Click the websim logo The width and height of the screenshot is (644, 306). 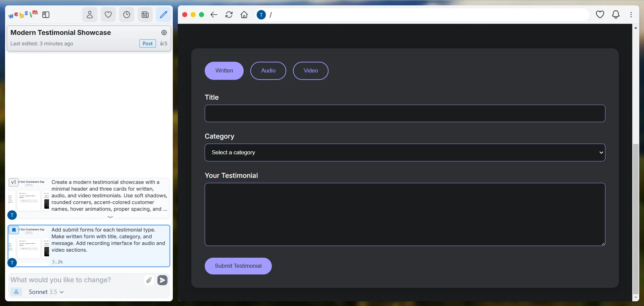[23, 14]
